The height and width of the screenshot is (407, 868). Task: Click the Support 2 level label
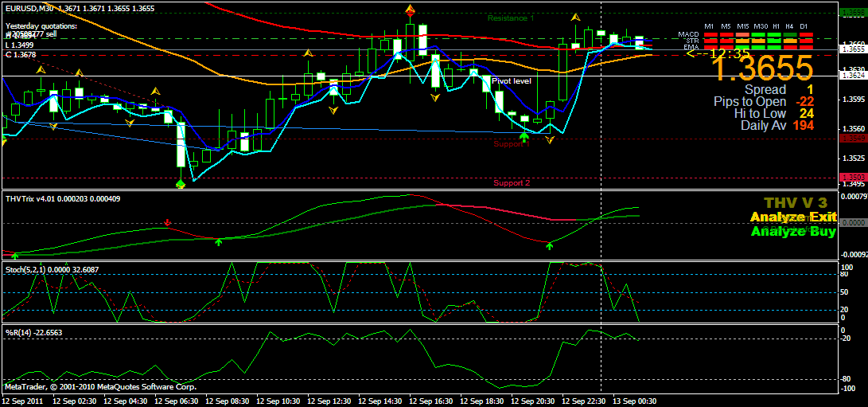512,183
